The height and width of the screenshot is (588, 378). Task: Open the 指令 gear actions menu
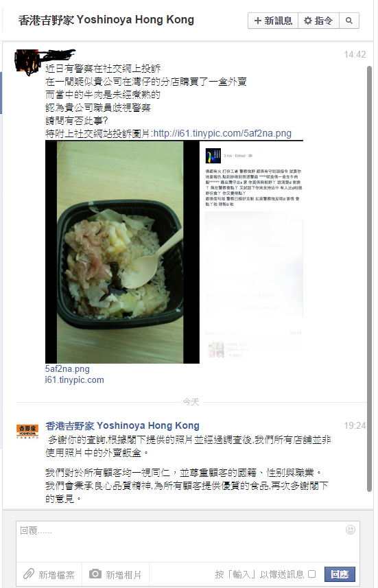pos(318,21)
